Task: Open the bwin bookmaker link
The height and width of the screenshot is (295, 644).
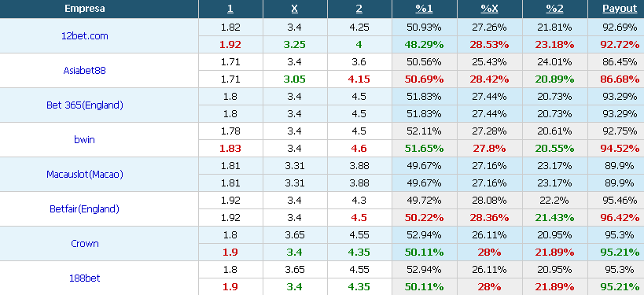Action: pos(85,140)
